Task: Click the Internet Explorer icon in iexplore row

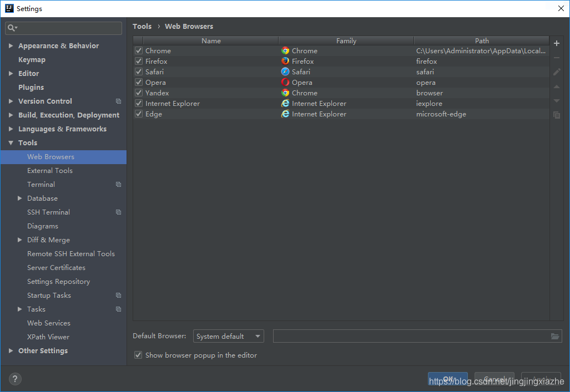Action: [285, 104]
